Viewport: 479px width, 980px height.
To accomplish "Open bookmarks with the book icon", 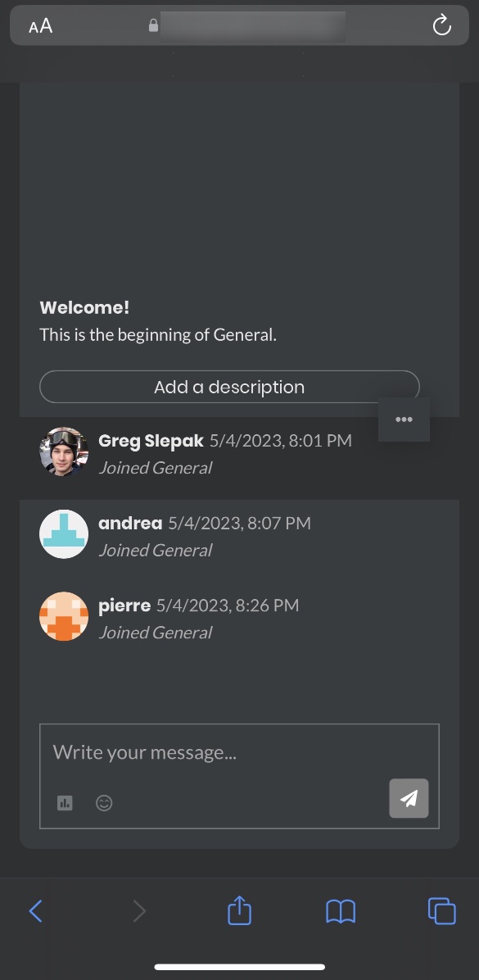I will coord(341,910).
